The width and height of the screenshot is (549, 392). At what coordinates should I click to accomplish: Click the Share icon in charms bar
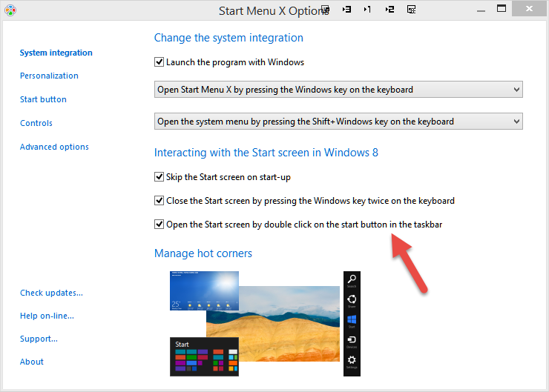352,300
